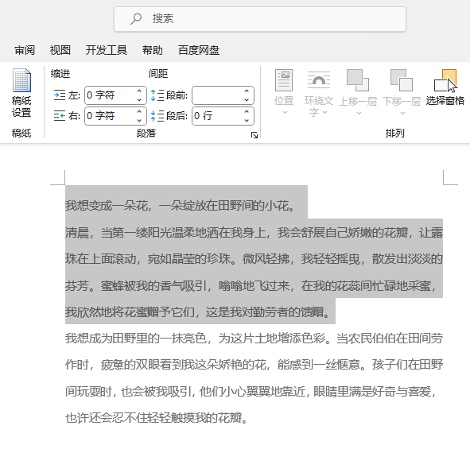
Task: Open the 开发工具 developer tab
Action: (107, 50)
